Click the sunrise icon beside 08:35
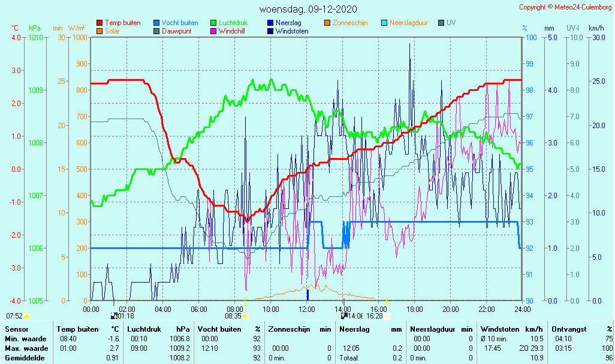 tap(245, 316)
